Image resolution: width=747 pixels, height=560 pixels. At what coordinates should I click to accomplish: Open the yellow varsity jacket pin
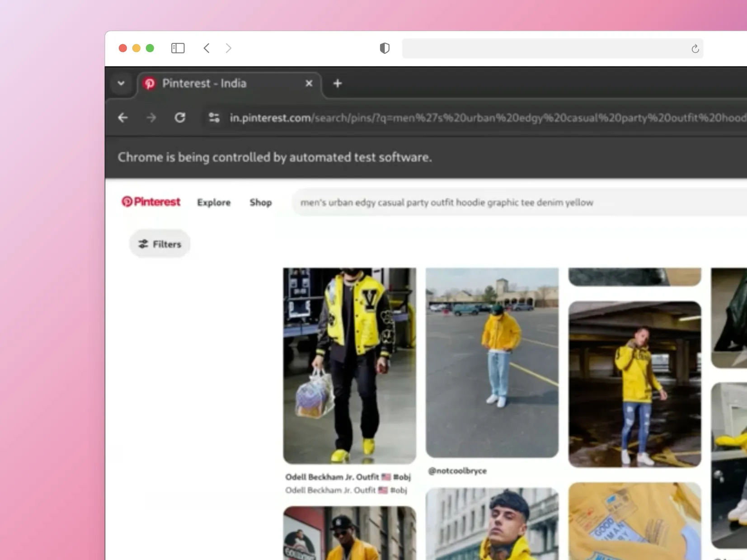point(349,366)
